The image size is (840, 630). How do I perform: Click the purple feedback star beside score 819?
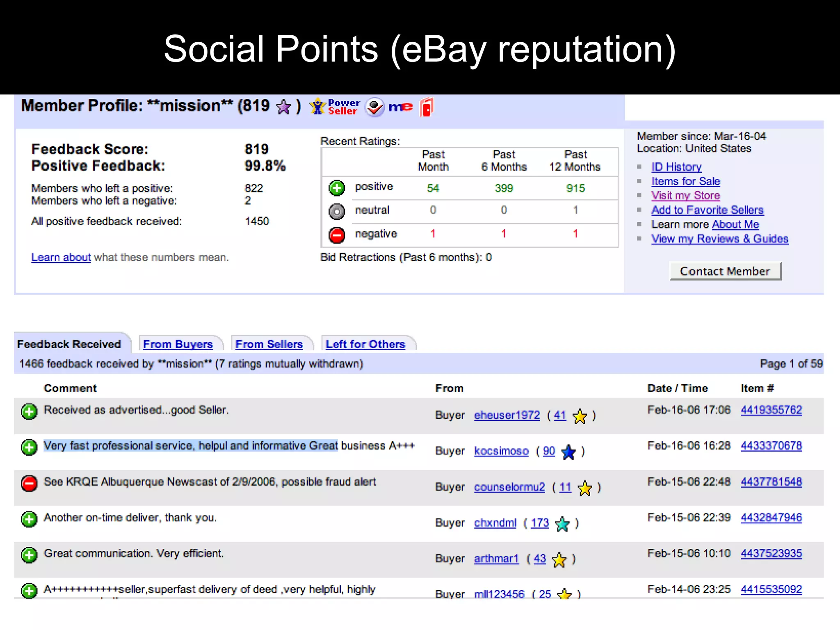(x=283, y=107)
